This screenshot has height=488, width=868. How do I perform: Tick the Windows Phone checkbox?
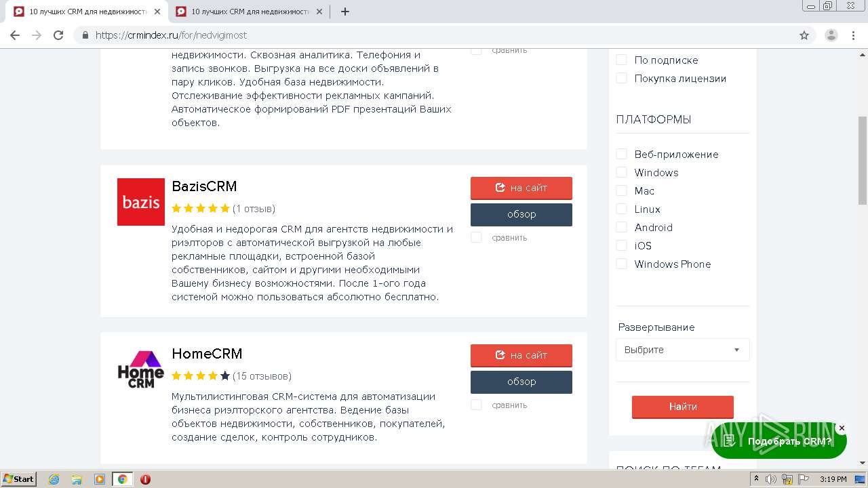click(x=621, y=264)
